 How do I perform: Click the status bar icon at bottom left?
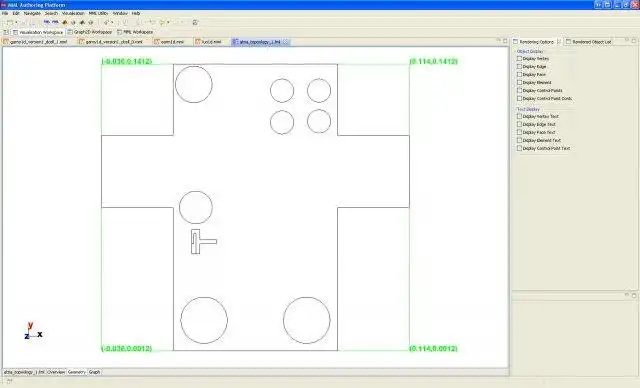click(9, 382)
